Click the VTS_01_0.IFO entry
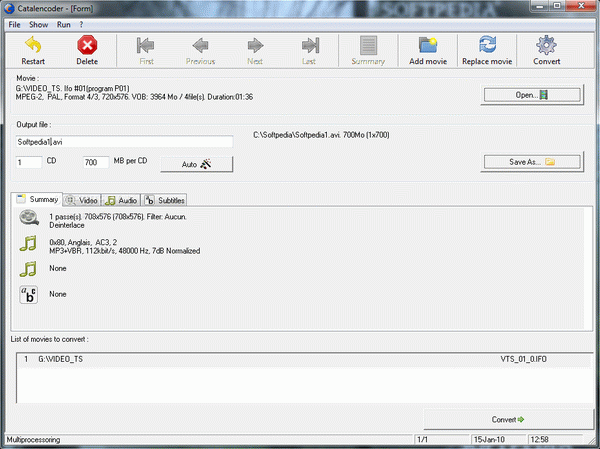 (x=523, y=359)
